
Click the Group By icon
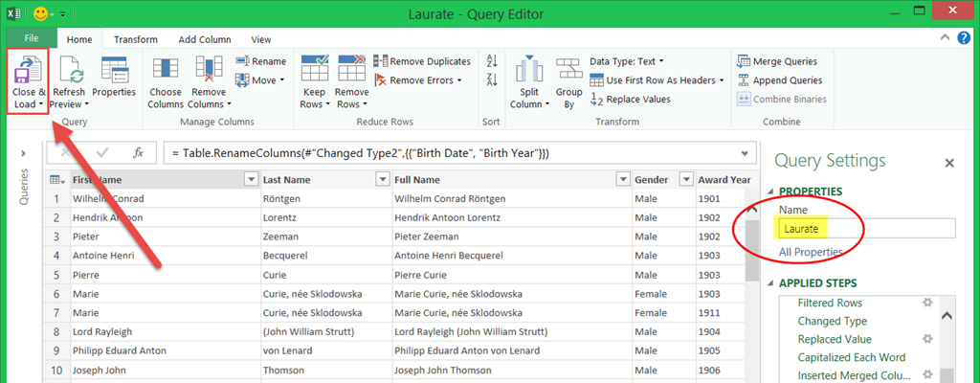[x=568, y=71]
